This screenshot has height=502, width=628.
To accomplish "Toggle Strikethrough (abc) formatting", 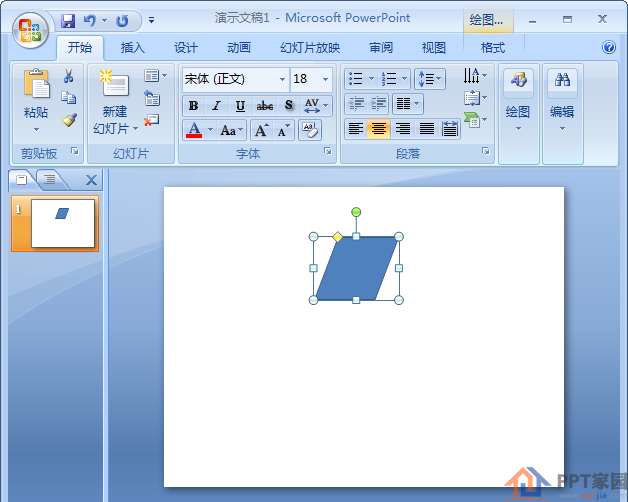I will pos(265,106).
